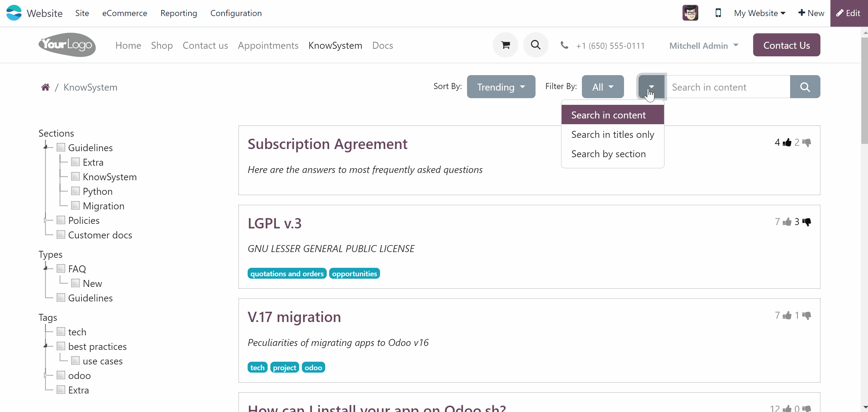Open the My Website switcher dropdown
The width and height of the screenshot is (868, 412).
point(760,13)
